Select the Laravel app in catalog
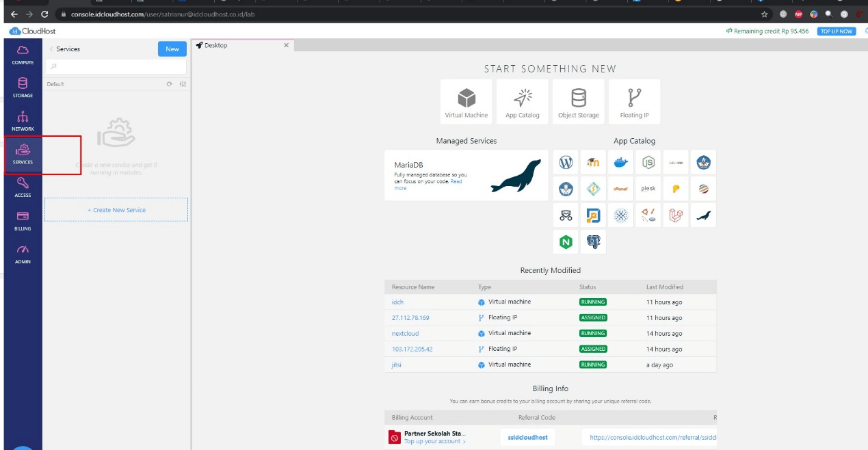Image resolution: width=868 pixels, height=450 pixels. (676, 215)
